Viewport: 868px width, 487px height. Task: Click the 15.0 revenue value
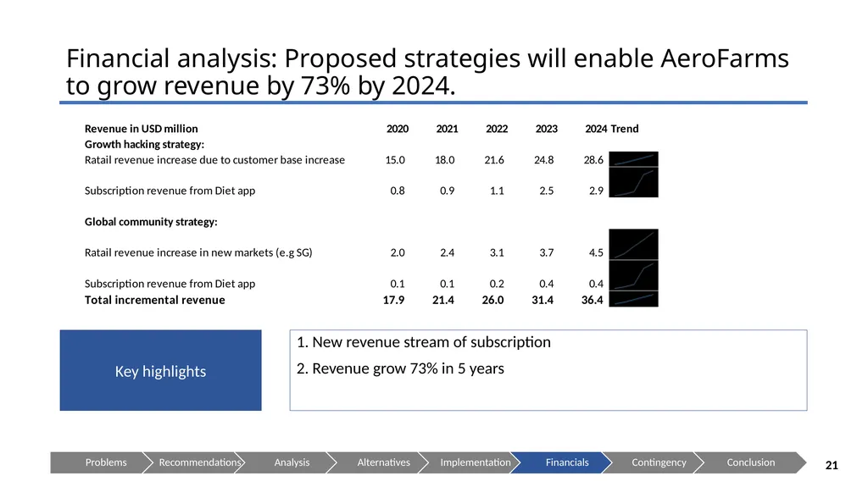click(395, 160)
